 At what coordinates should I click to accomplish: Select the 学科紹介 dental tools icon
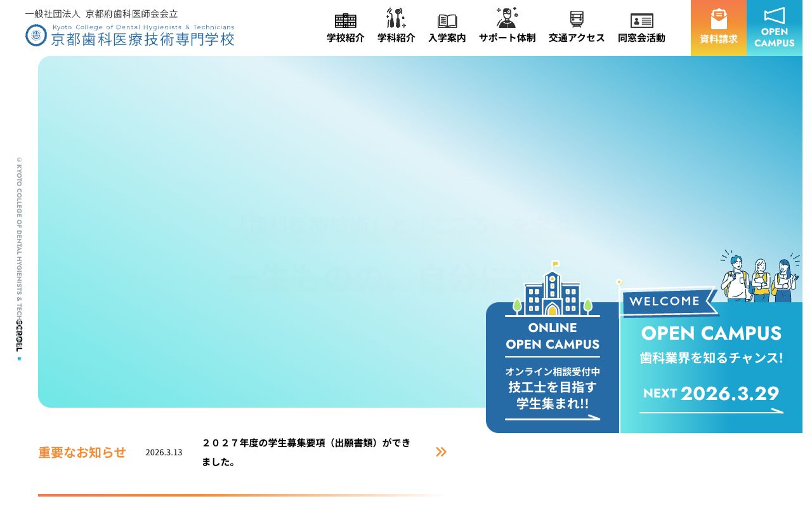[x=395, y=18]
